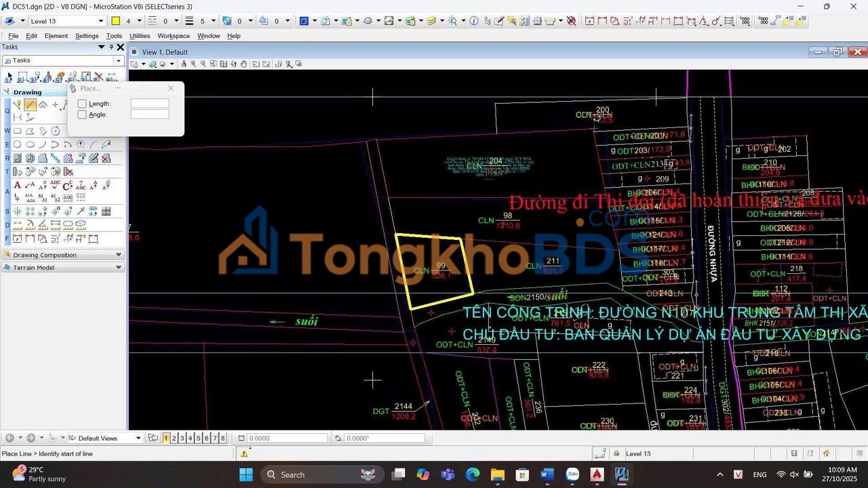This screenshot has height=488, width=868.
Task: Click the yellow active color swatch
Action: click(116, 21)
